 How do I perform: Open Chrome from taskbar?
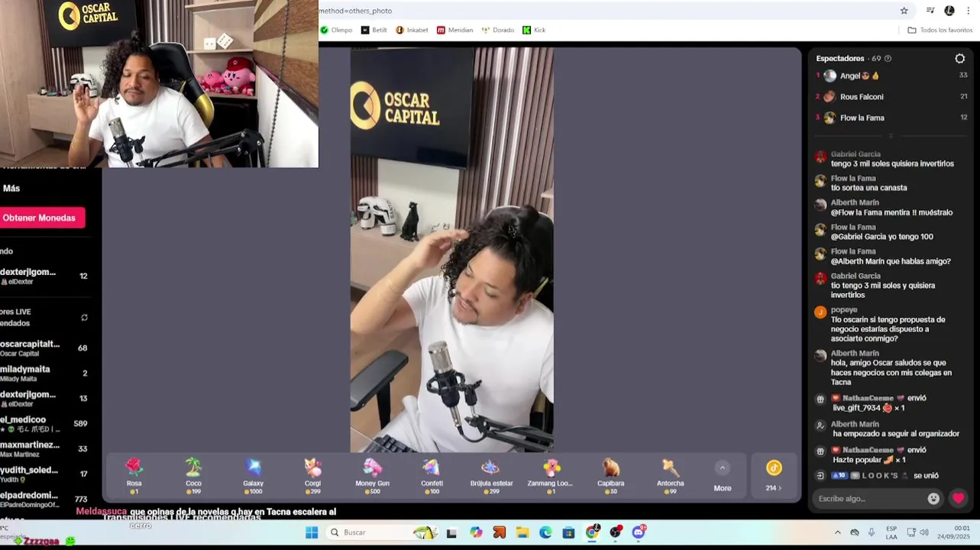(592, 532)
